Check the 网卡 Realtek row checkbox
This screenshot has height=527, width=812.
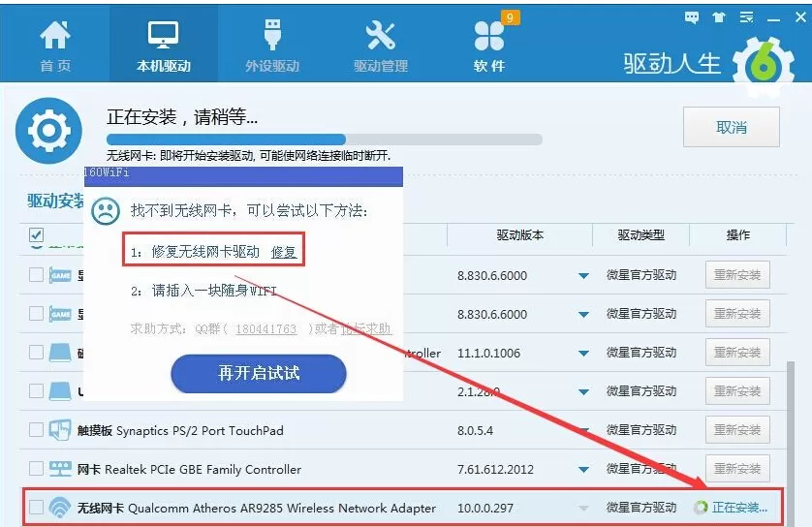(36, 469)
